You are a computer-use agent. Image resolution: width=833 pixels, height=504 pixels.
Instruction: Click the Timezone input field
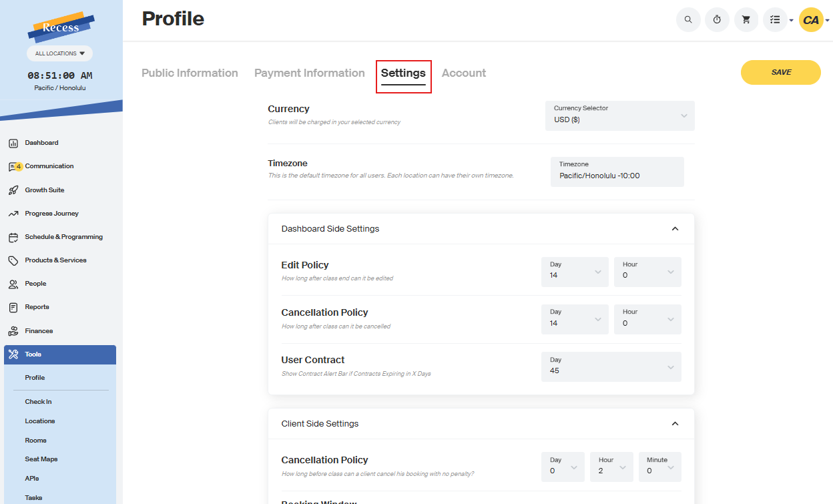coord(617,172)
